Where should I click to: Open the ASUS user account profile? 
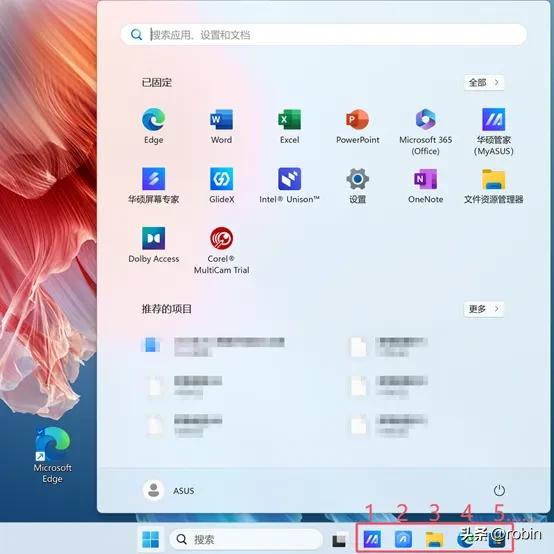point(169,490)
